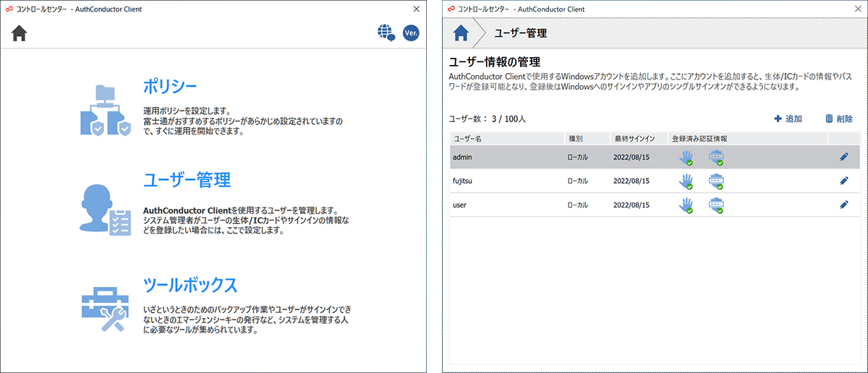The height and width of the screenshot is (373, 868).
Task: Open the ユーザー管理 heading in left window
Action: click(x=187, y=179)
